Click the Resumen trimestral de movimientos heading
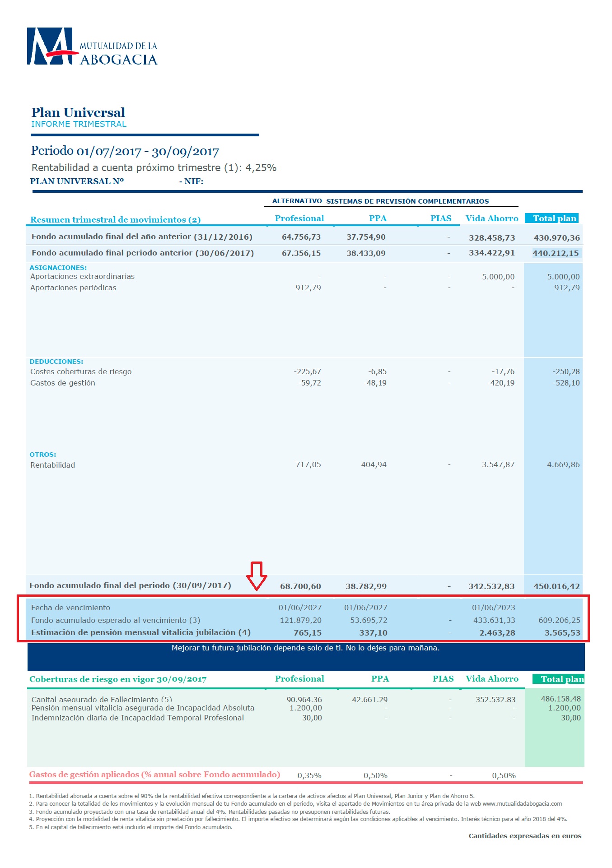Screen dimensions: 612x868 [x=115, y=219]
